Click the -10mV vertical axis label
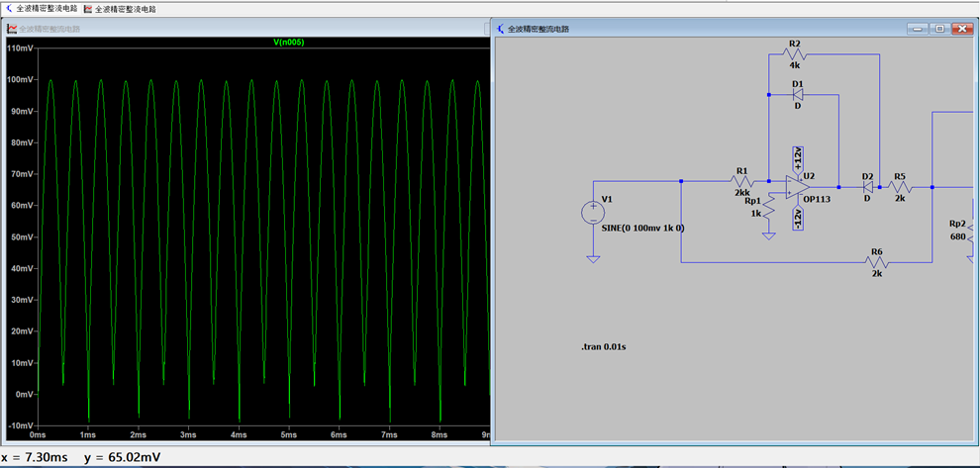Image resolution: width=980 pixels, height=468 pixels. pyautogui.click(x=20, y=425)
